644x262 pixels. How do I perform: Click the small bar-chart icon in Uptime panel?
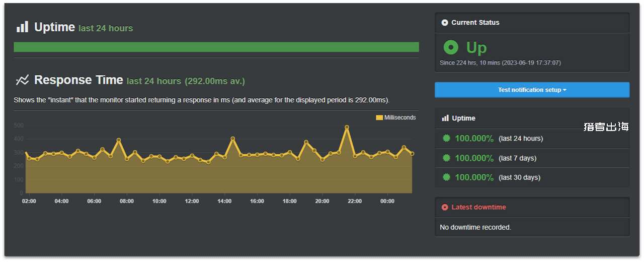click(x=445, y=118)
